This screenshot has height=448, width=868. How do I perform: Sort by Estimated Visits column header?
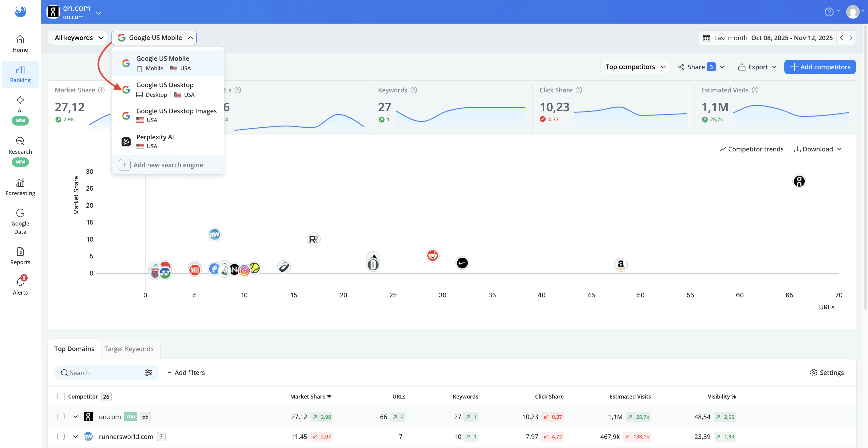tap(630, 397)
